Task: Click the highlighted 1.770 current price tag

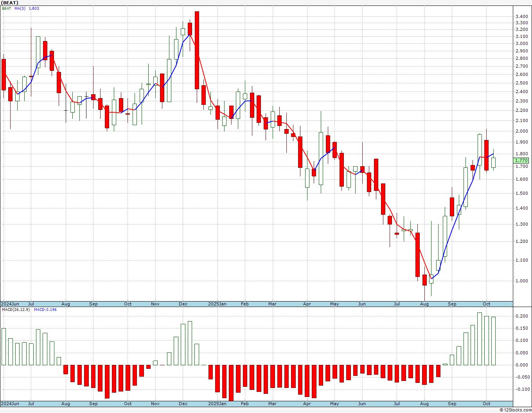Action: [x=521, y=160]
